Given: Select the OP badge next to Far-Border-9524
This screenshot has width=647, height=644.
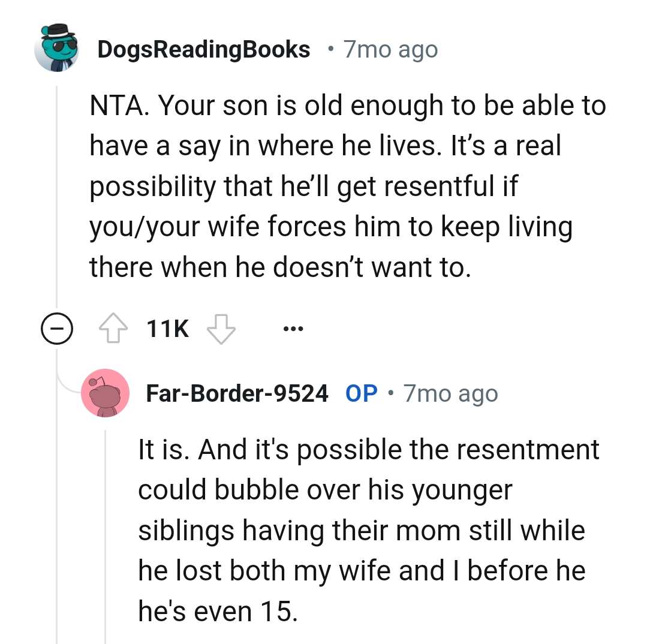Looking at the screenshot, I should pyautogui.click(x=360, y=393).
